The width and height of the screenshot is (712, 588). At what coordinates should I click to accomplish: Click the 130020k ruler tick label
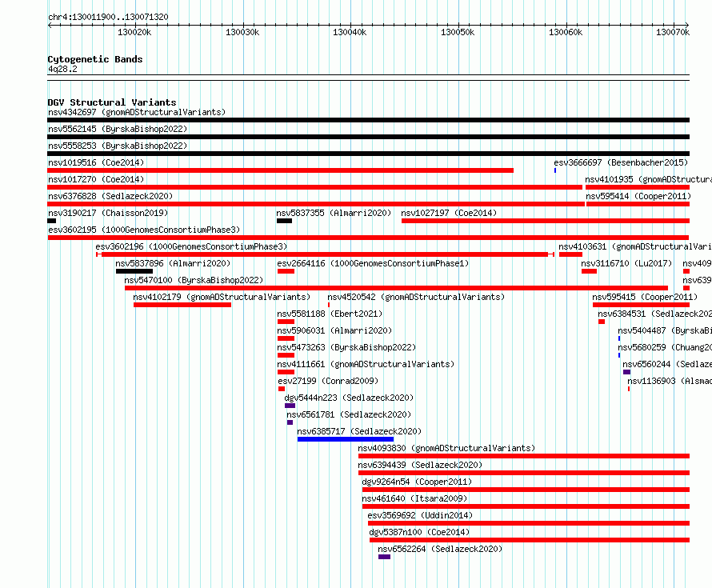click(x=134, y=32)
